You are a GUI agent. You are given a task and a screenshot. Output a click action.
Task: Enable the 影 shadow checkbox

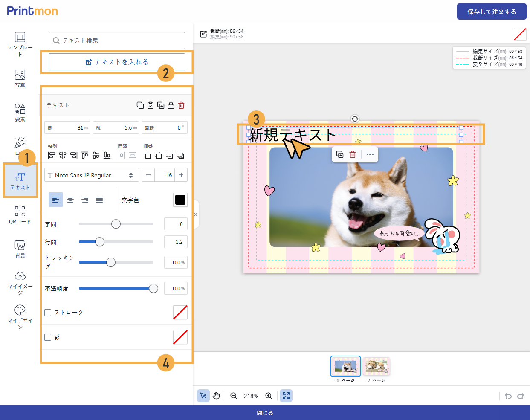click(48, 337)
